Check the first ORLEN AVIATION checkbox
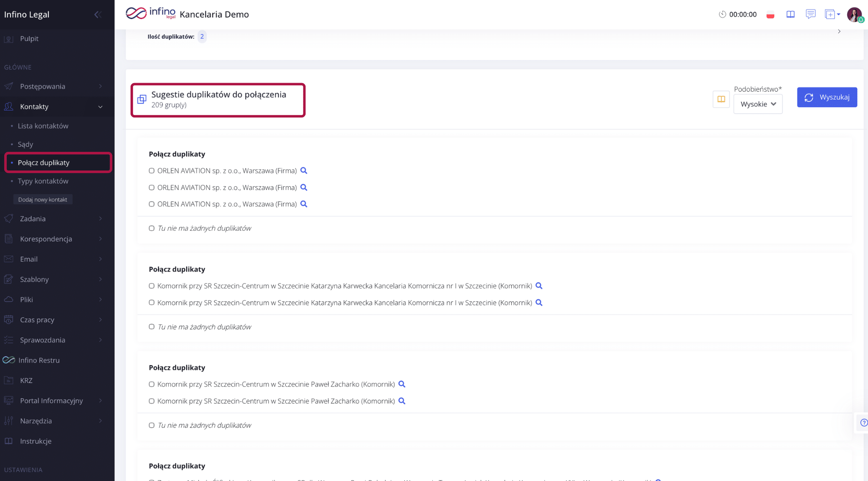Viewport: 868px width, 481px height. click(x=151, y=171)
